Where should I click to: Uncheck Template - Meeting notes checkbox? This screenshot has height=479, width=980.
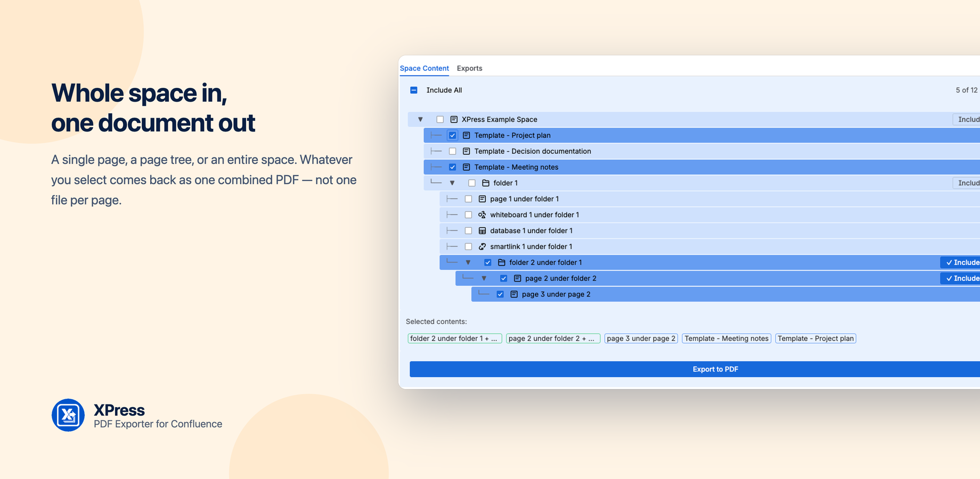tap(453, 167)
